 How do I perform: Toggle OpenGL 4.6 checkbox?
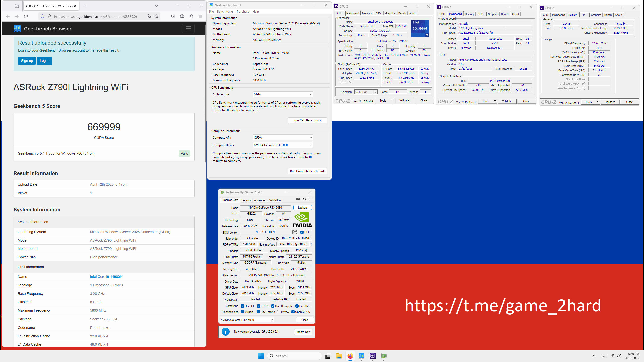point(293,312)
